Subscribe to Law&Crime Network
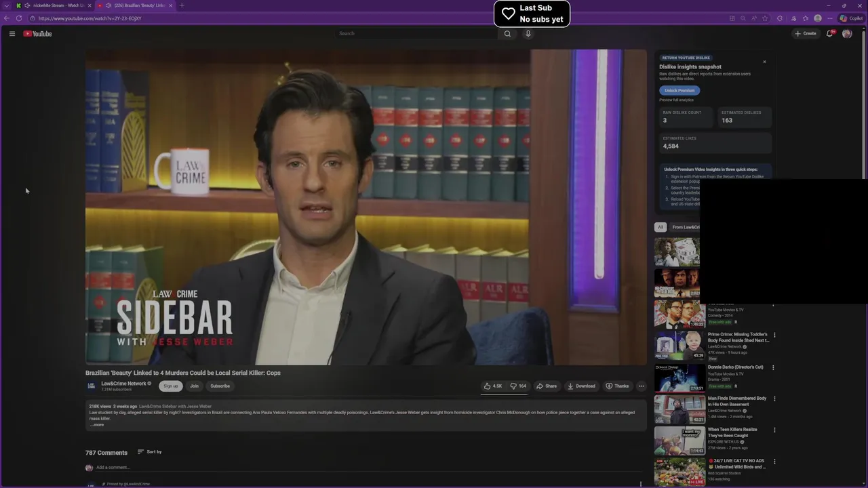The height and width of the screenshot is (488, 868). pos(220,386)
